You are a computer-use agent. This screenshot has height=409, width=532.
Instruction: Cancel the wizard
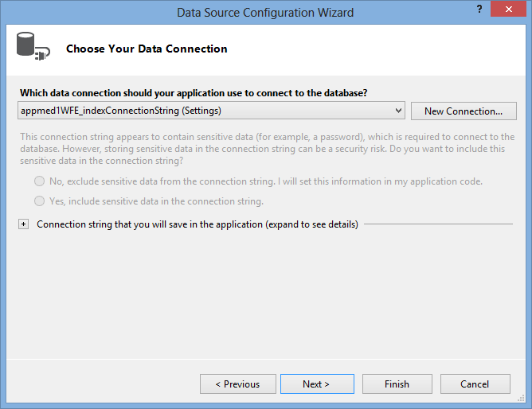coord(475,384)
